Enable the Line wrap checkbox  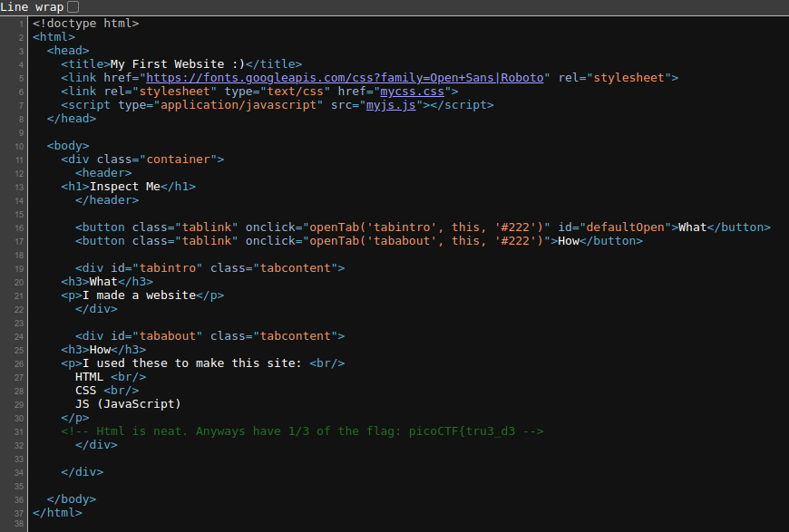73,7
